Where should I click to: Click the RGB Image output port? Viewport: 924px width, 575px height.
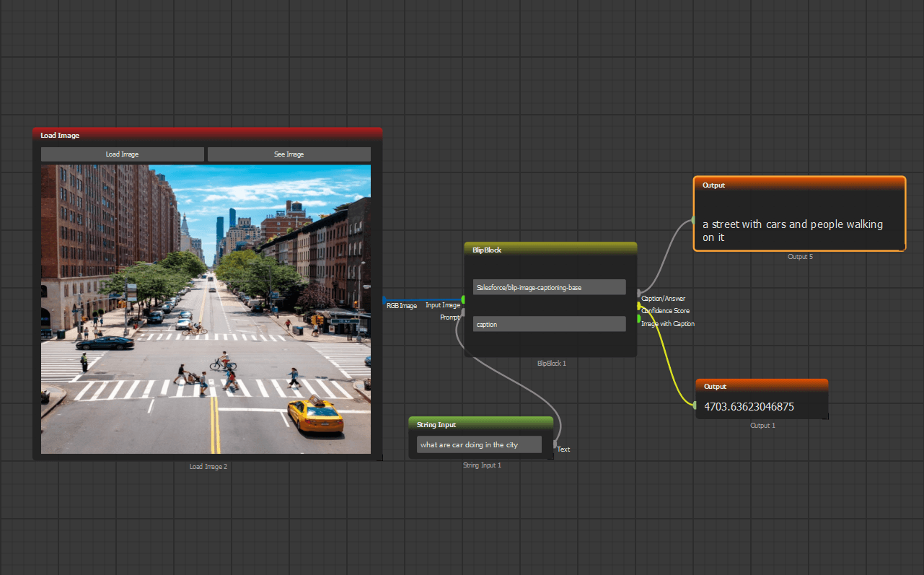pyautogui.click(x=384, y=299)
